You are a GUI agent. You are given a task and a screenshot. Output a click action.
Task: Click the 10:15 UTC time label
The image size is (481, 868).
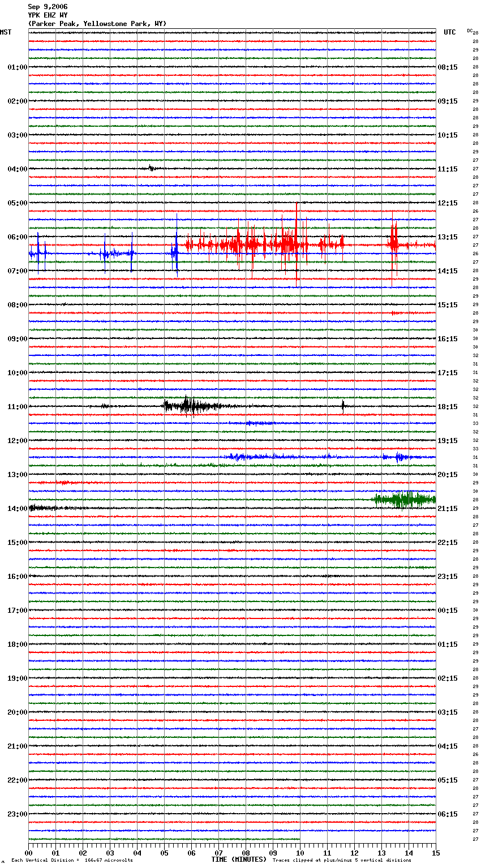(x=448, y=135)
